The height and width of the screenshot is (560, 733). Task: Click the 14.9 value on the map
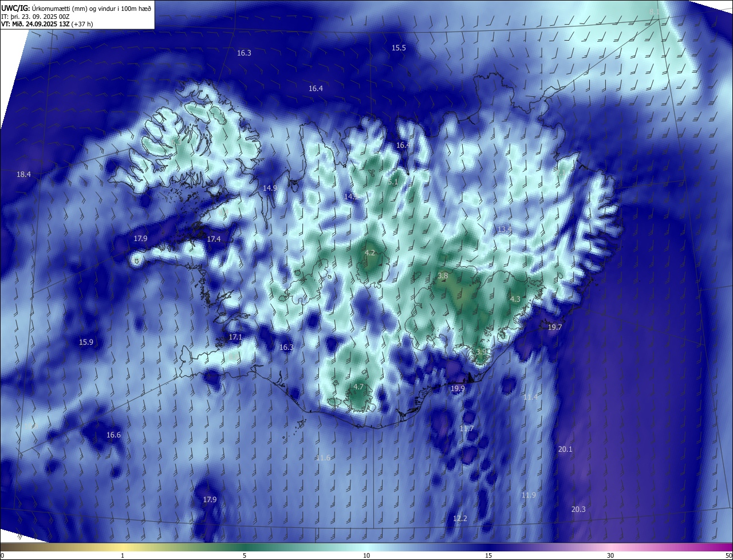click(x=270, y=188)
